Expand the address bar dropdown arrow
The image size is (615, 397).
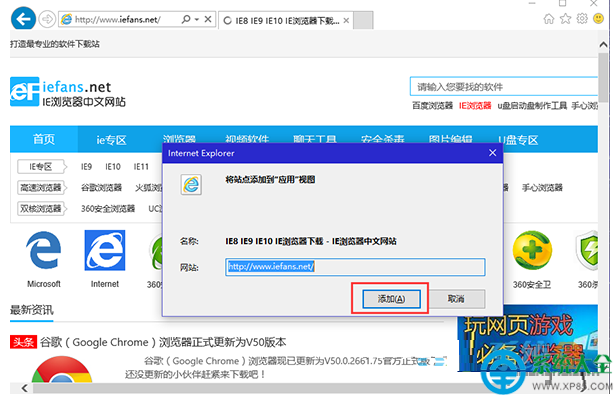[x=197, y=19]
